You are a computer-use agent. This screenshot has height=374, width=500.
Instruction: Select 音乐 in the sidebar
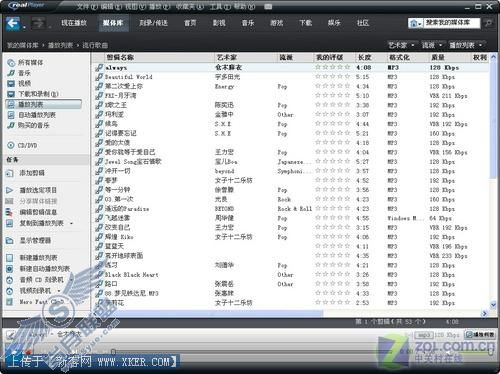tap(19, 73)
